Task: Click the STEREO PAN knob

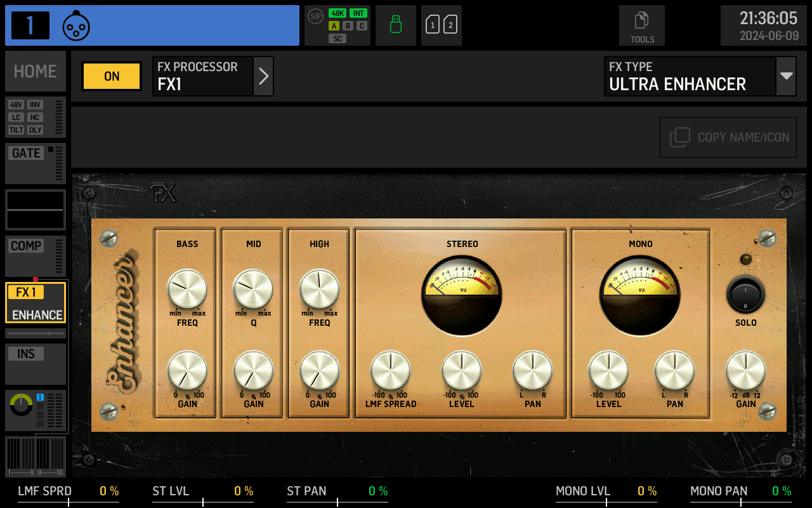Action: pyautogui.click(x=532, y=371)
